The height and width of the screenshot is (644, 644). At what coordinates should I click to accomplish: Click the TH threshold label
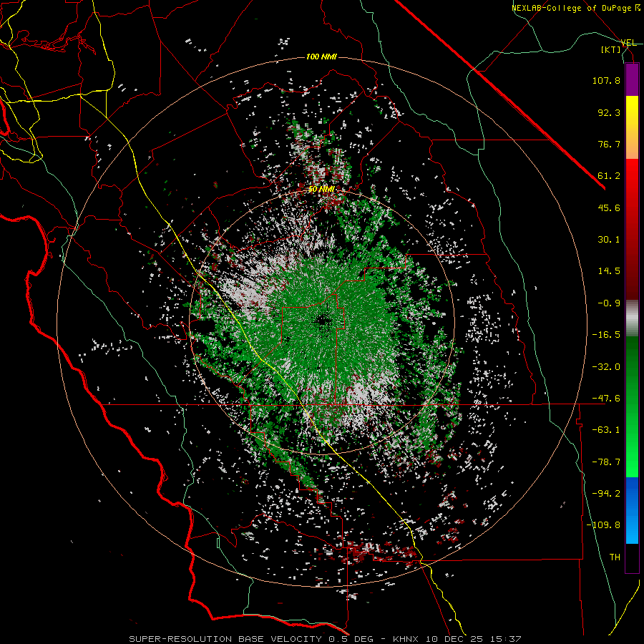(615, 557)
